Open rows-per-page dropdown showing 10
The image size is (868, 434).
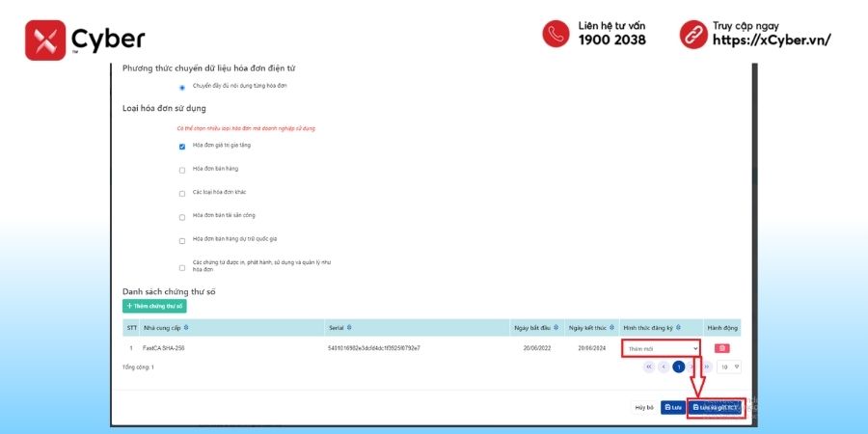(x=728, y=366)
